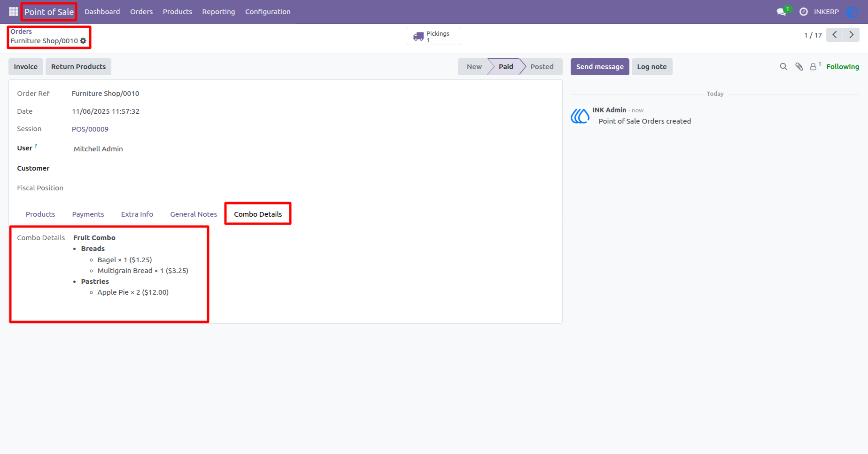Select the Combo Details tab
This screenshot has width=868, height=454.
[x=258, y=214]
